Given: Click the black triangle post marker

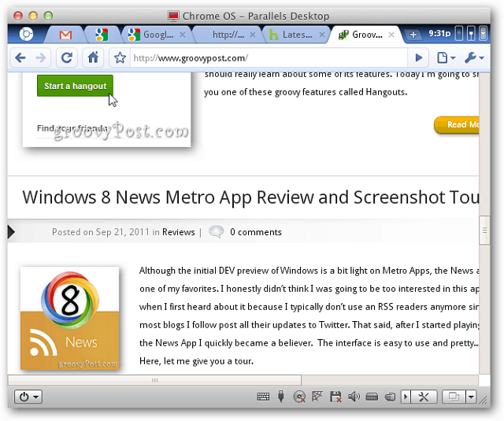Looking at the screenshot, I should point(11,232).
